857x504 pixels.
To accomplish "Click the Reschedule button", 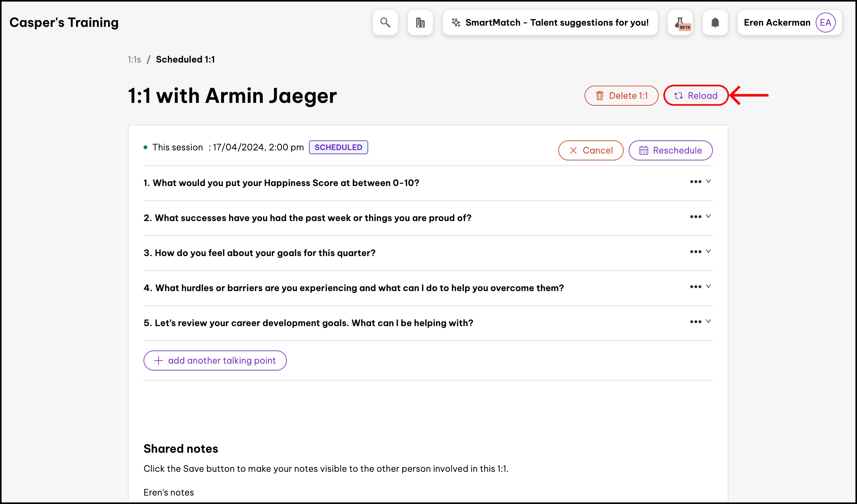I will (x=670, y=150).
